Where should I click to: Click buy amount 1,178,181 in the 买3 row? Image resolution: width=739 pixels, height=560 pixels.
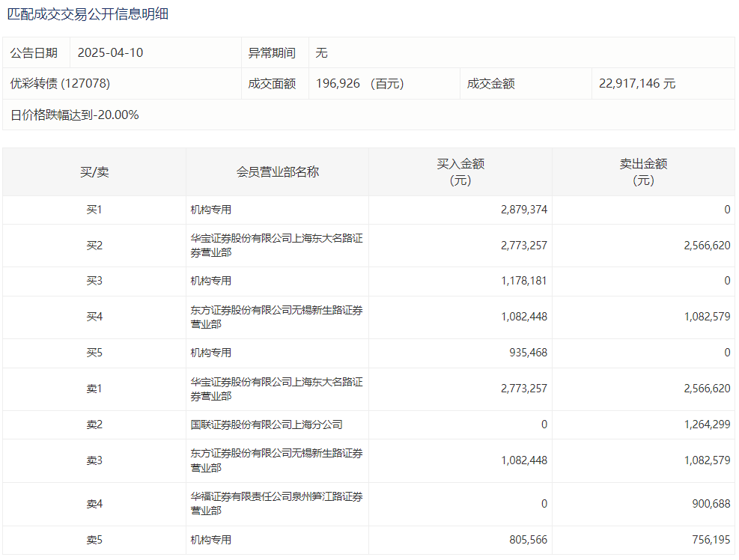click(x=524, y=281)
